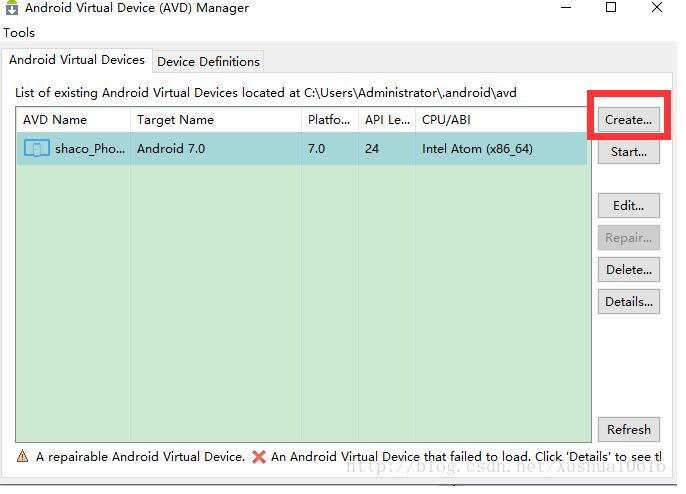The image size is (686, 494).
Task: Minimize the AVD Manager window
Action: pyautogui.click(x=566, y=7)
